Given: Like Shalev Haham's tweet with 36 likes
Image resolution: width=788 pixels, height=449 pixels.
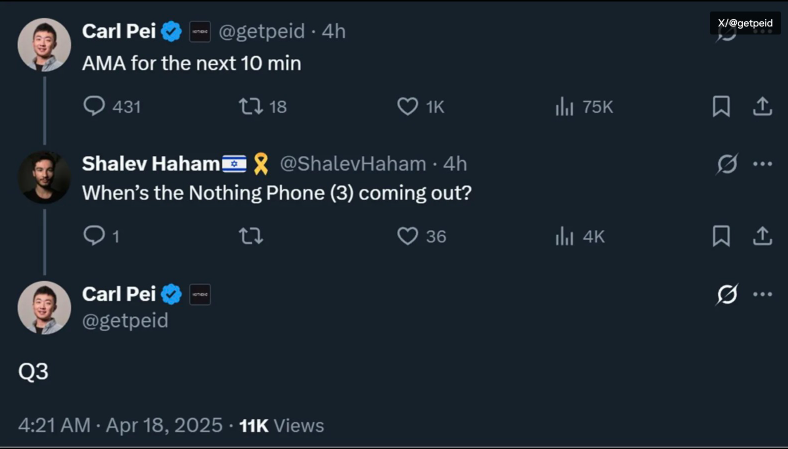Looking at the screenshot, I should point(408,236).
